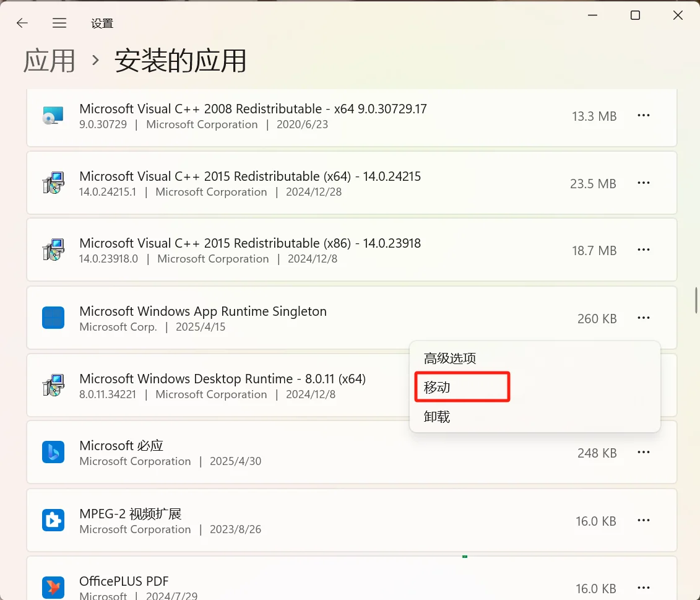
Task: Choose 卸载 from the open context menu
Action: pyautogui.click(x=438, y=416)
